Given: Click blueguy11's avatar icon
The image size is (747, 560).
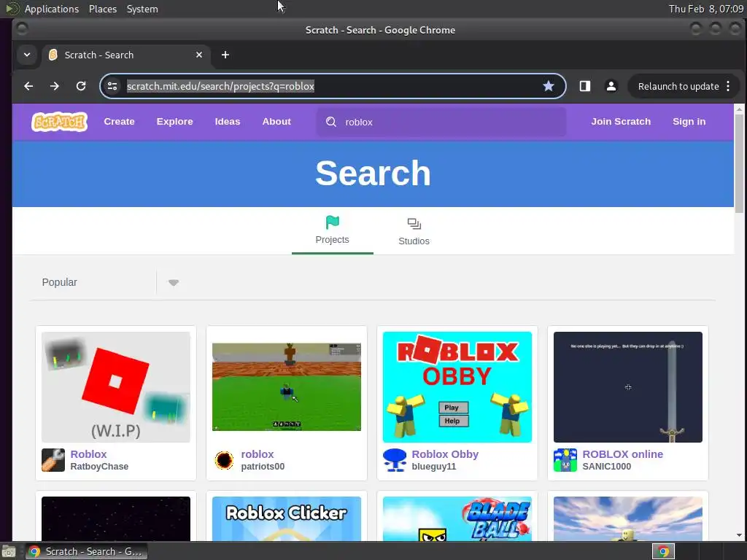Looking at the screenshot, I should [x=395, y=460].
